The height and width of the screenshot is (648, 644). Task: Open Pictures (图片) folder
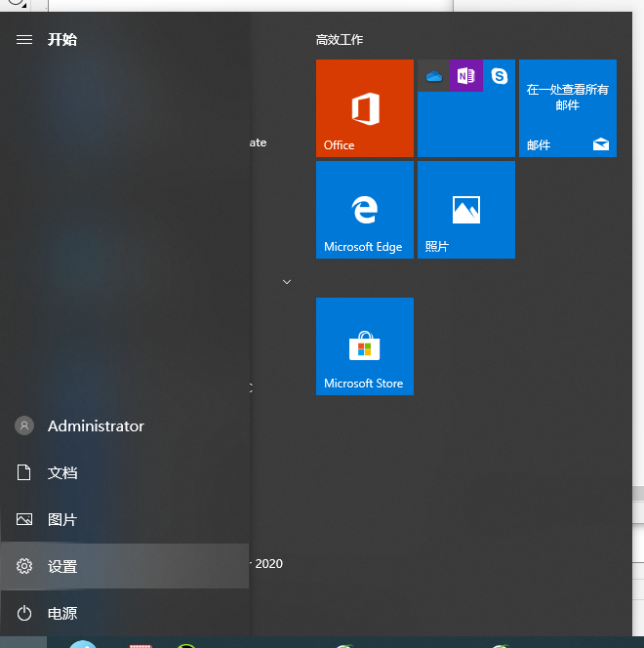click(125, 519)
